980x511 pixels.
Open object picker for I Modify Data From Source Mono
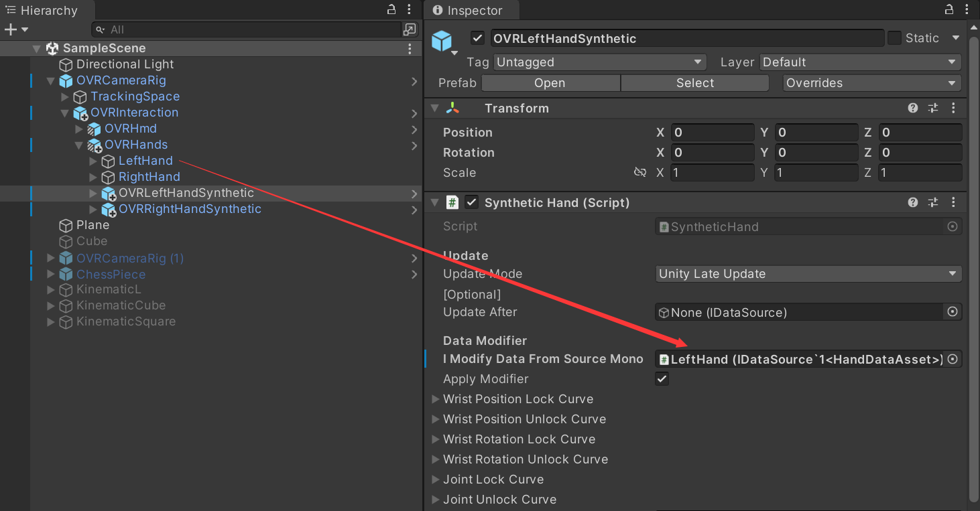[x=952, y=359]
